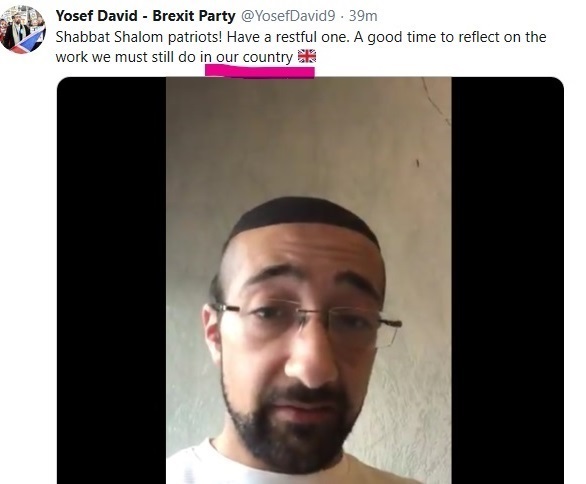Click the phrase 'Have a restful one'
The image size is (586, 484).
coord(287,37)
